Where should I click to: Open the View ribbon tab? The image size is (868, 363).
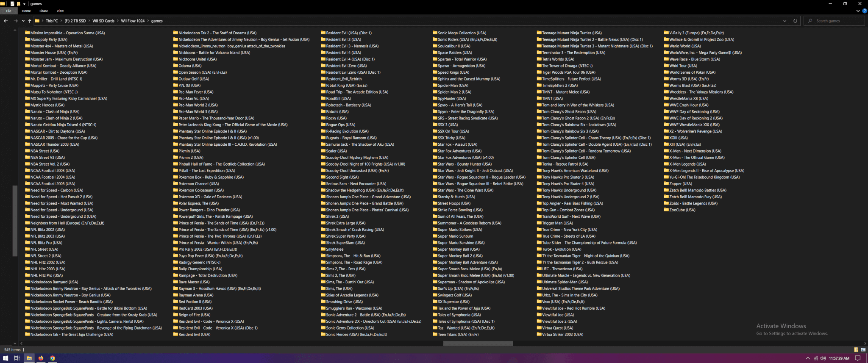pyautogui.click(x=60, y=11)
